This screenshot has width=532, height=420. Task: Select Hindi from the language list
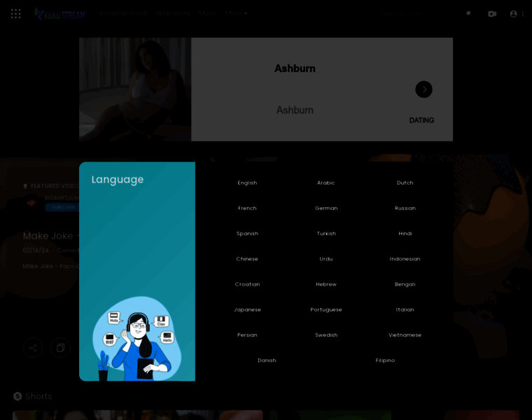point(405,233)
